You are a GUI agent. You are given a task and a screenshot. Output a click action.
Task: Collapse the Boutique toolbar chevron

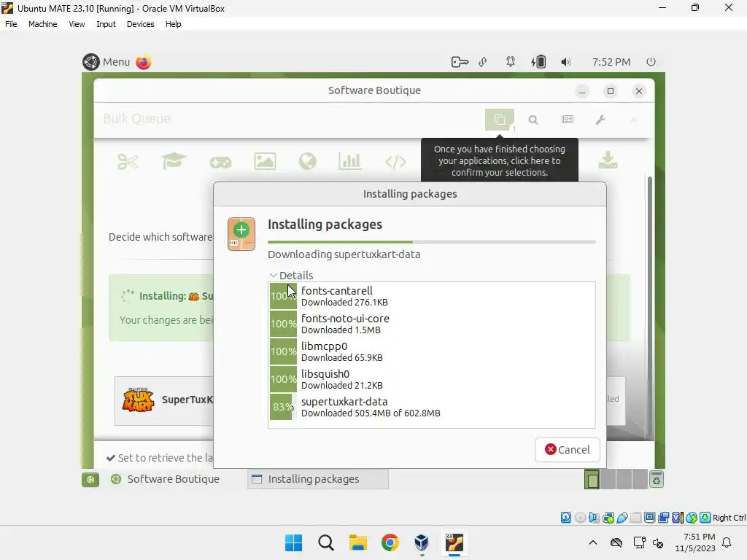point(634,120)
